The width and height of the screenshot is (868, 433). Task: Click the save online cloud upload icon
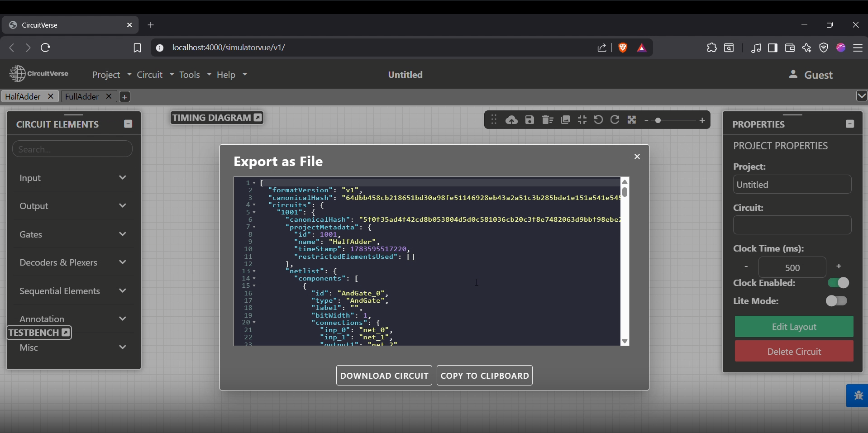click(x=512, y=120)
